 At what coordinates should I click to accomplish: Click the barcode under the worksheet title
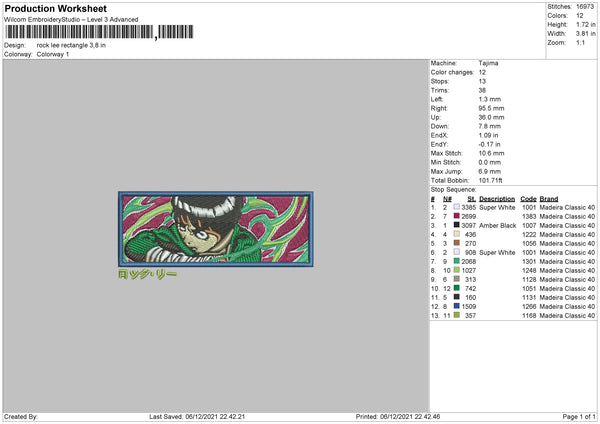click(x=99, y=32)
